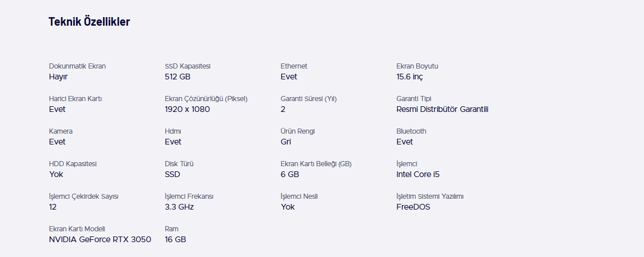This screenshot has height=257, width=644.
Task: Select Resmi Distribütör Garantili text
Action: [442, 109]
